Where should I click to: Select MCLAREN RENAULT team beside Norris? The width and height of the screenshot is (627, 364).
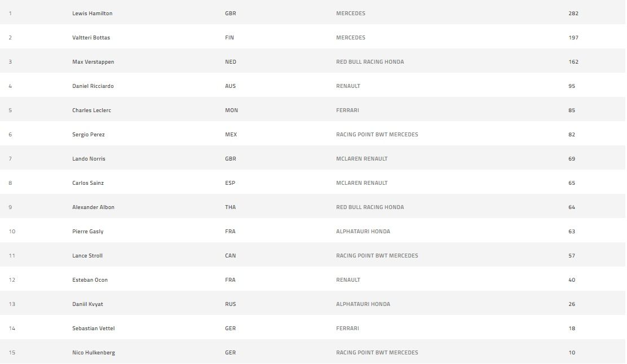(x=362, y=159)
